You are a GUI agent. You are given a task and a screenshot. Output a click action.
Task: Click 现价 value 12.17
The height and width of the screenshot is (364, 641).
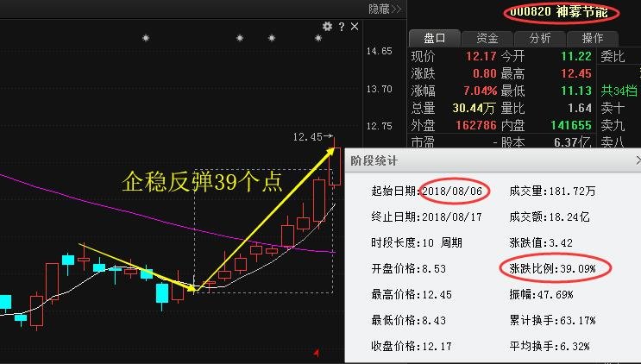pos(481,56)
